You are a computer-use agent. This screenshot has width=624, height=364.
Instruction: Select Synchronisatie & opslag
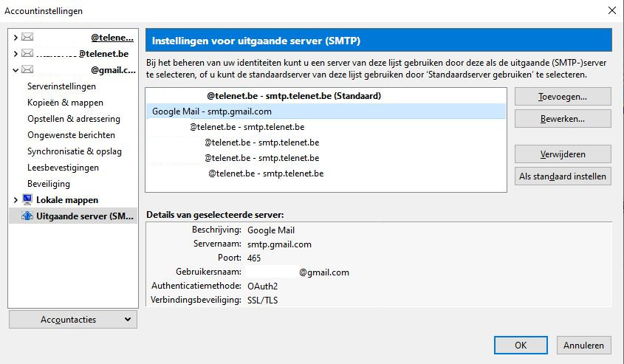coord(74,151)
